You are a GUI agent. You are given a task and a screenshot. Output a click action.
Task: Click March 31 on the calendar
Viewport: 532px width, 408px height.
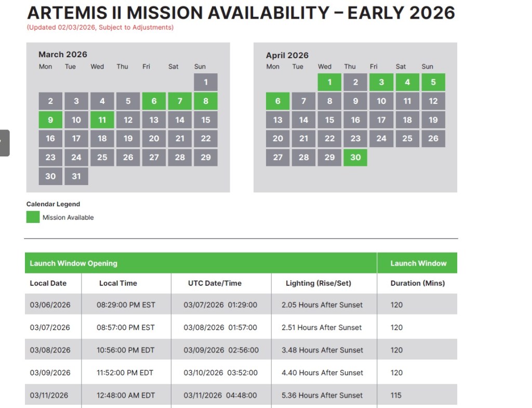pyautogui.click(x=76, y=176)
